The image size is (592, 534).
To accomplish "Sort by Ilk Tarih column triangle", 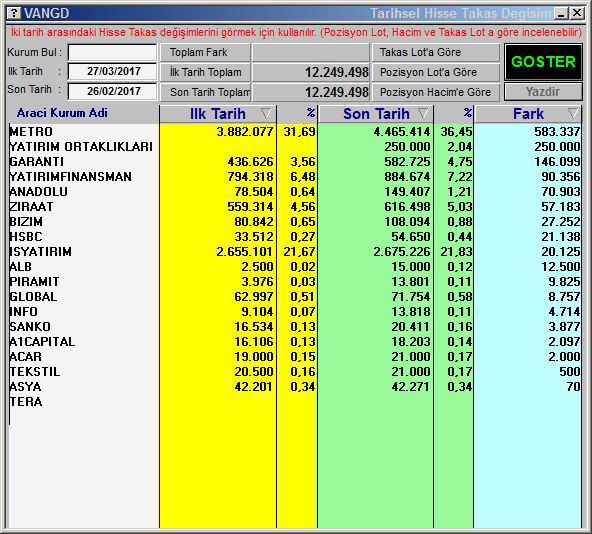I will click(266, 113).
